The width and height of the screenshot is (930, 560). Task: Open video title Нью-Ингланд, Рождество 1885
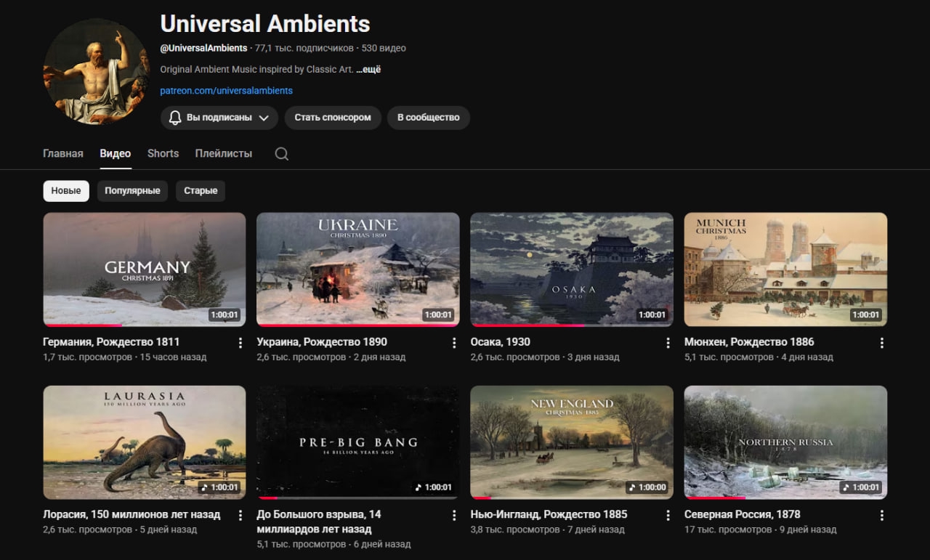[549, 514]
